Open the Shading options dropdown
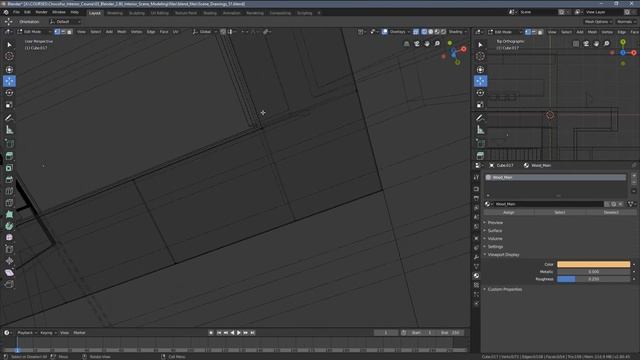The height and width of the screenshot is (360, 640). coord(458,31)
